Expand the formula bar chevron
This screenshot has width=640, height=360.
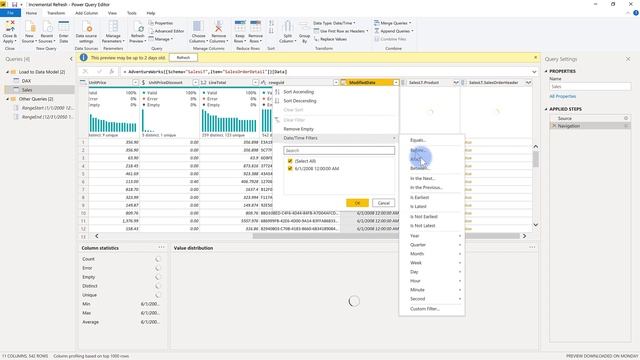[x=534, y=72]
